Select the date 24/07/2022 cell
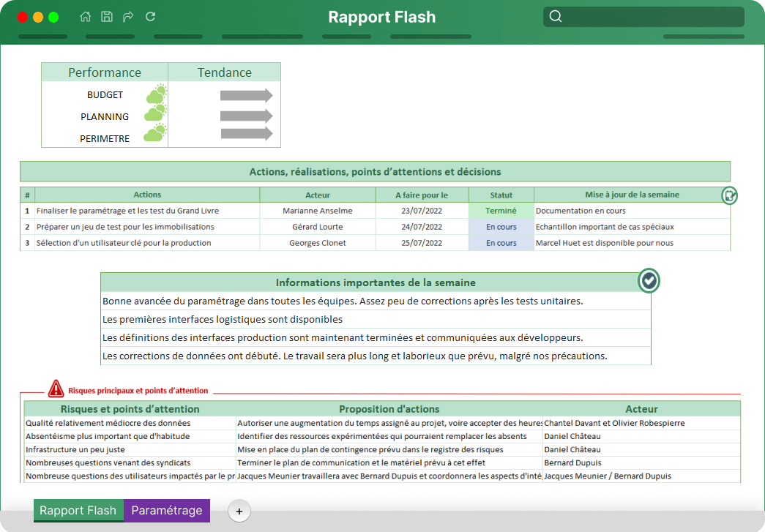Image resolution: width=765 pixels, height=532 pixels. (x=422, y=227)
